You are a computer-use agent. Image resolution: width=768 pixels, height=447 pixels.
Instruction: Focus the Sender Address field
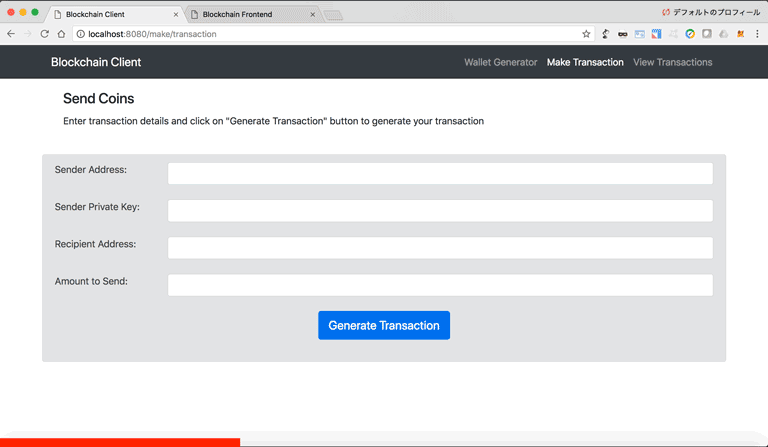tap(440, 174)
